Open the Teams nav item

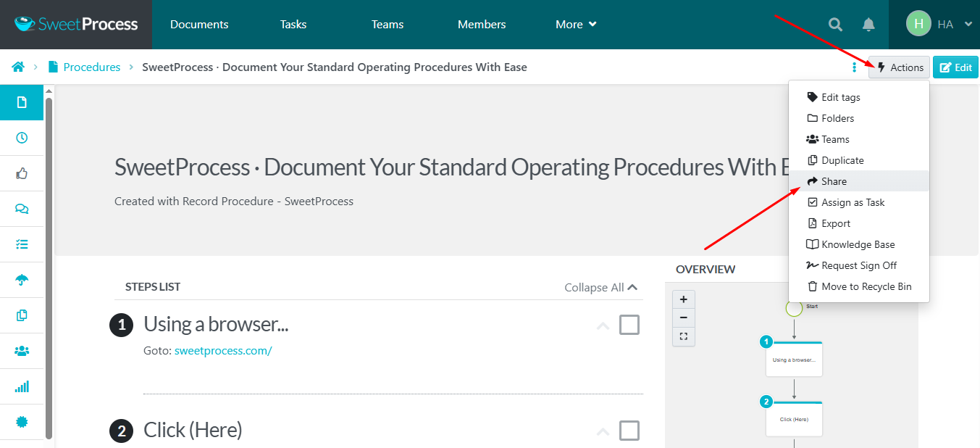(x=388, y=25)
